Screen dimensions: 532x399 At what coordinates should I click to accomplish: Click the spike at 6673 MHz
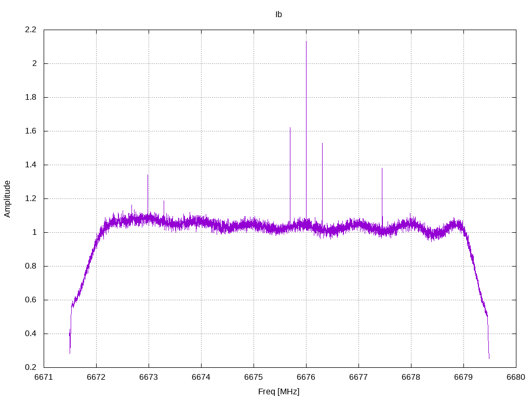point(148,194)
